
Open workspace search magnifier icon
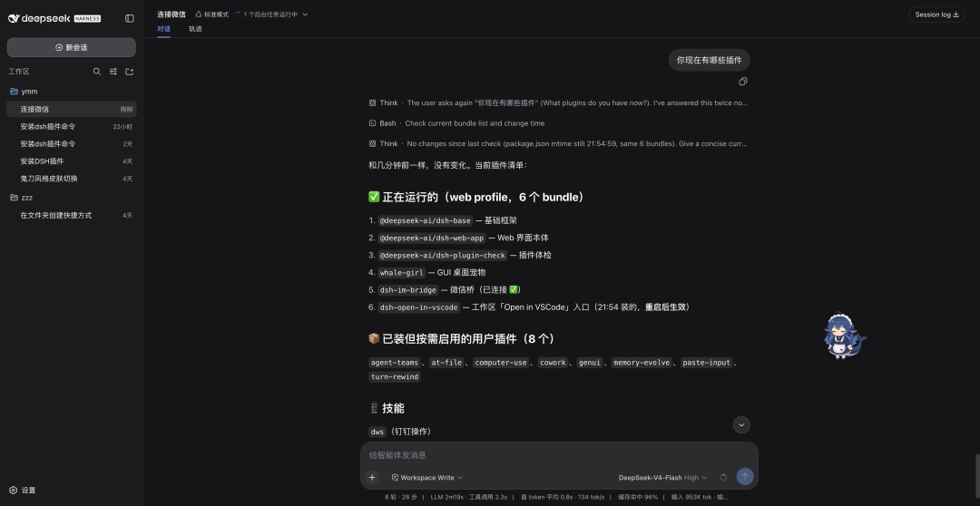(97, 72)
